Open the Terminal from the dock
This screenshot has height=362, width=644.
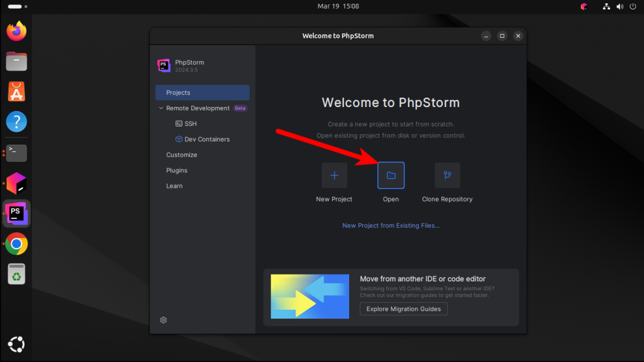tap(16, 152)
